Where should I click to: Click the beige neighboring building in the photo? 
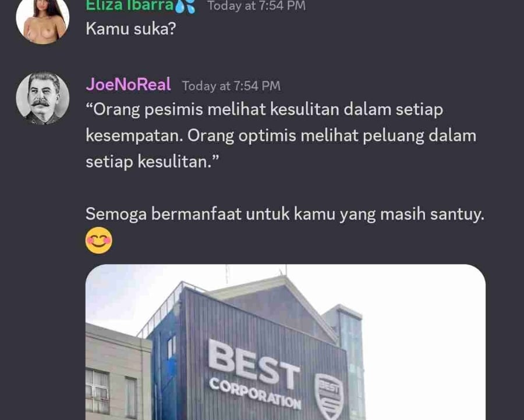(119, 372)
